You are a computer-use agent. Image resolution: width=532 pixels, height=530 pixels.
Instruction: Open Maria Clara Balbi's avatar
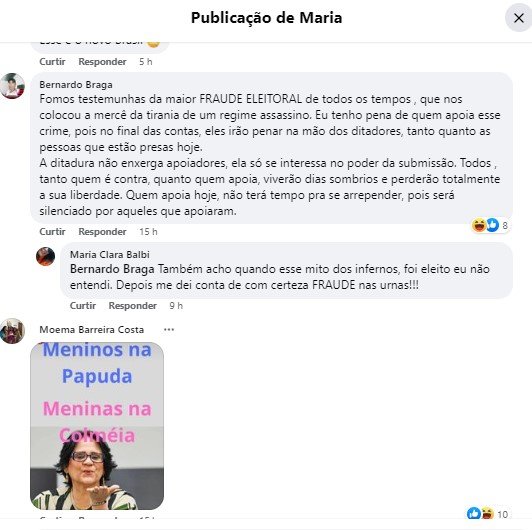45,256
